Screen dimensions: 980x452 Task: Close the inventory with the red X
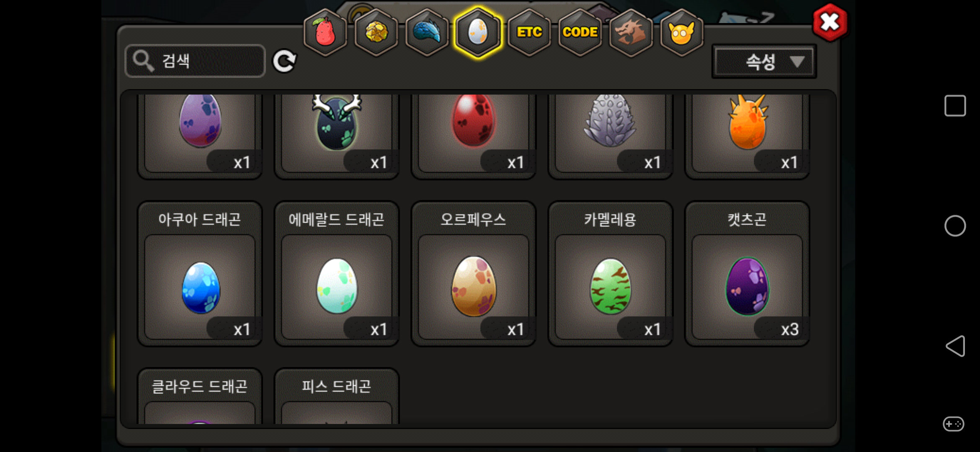[830, 22]
